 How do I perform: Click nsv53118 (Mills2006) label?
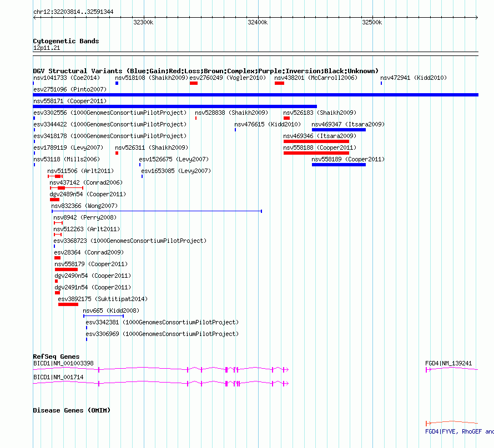pos(67,159)
